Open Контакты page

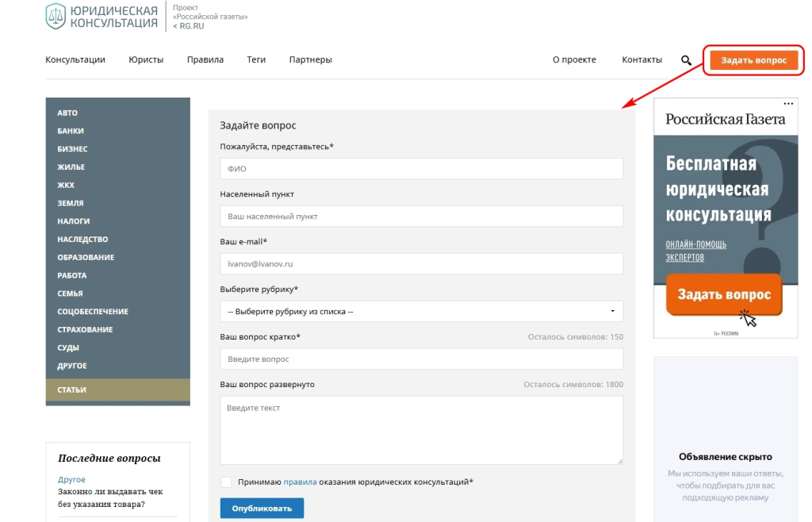tap(642, 59)
